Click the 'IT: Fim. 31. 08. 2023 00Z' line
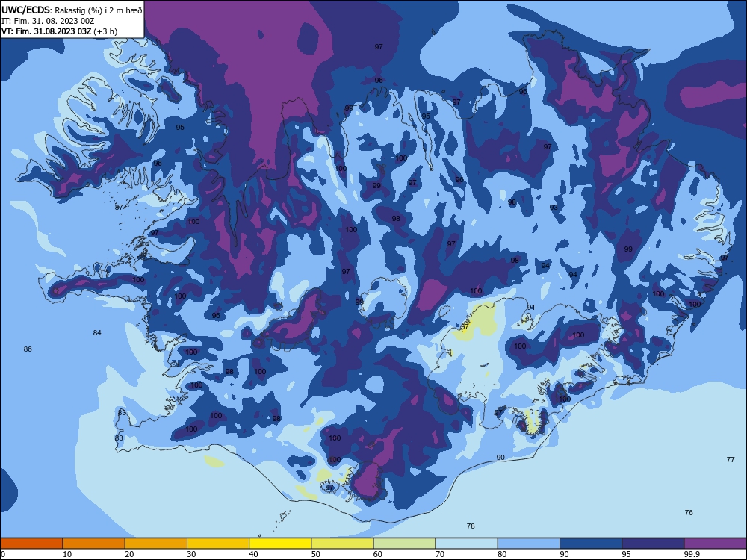This screenshot has height=560, width=747. pos(48,21)
